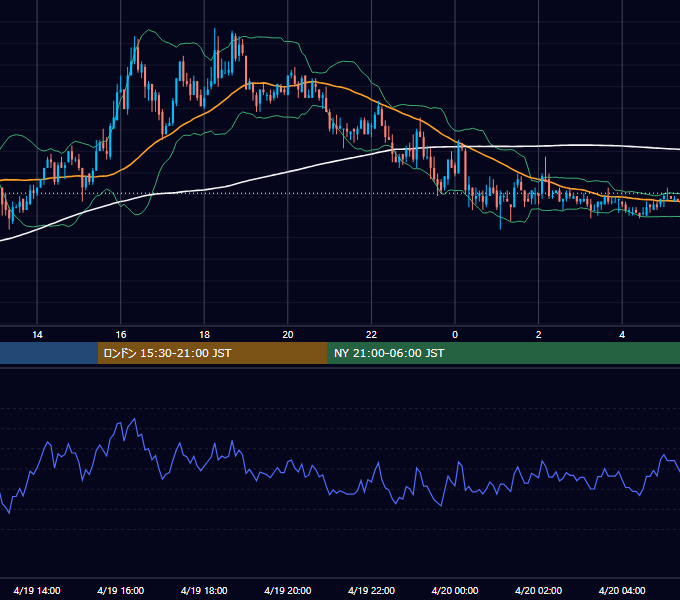The height and width of the screenshot is (600, 680).
Task: Click the 4/20 02:00 label on indicator axis
Action: (538, 590)
